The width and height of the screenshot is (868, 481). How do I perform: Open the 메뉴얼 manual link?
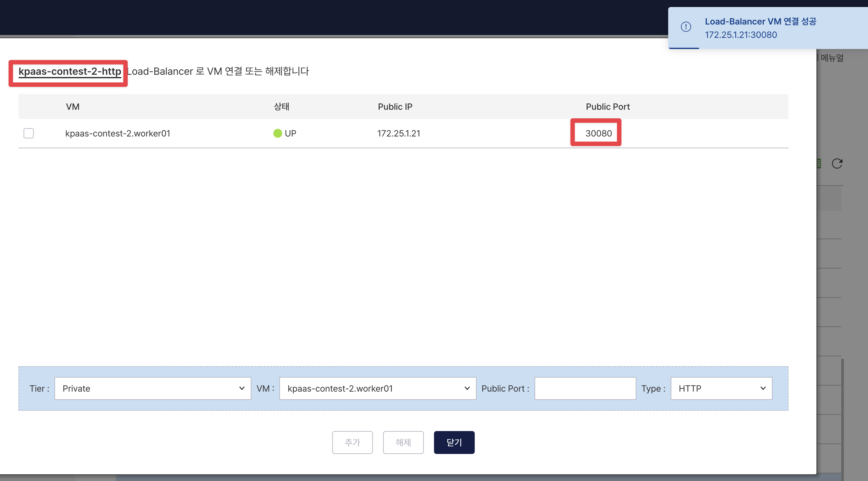[832, 58]
